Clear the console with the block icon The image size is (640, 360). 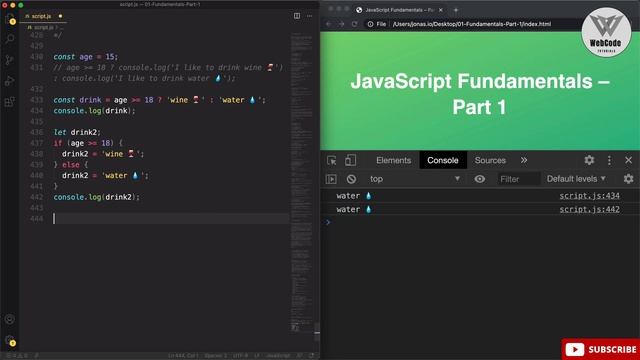(351, 179)
